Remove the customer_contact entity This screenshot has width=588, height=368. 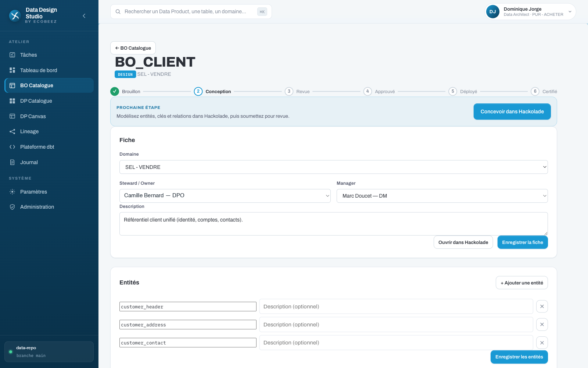[542, 343]
